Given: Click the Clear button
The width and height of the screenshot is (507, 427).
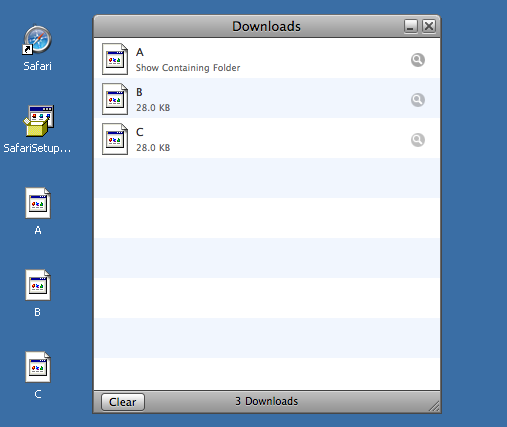Looking at the screenshot, I should pyautogui.click(x=123, y=402).
